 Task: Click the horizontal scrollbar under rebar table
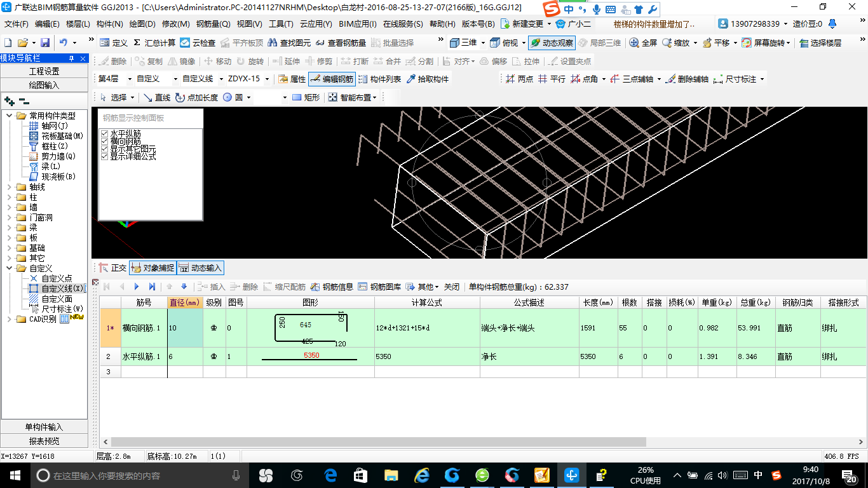pos(378,442)
